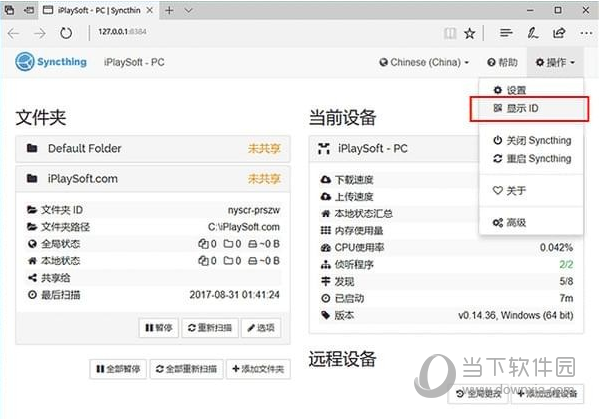The image size is (599, 419).
Task: Click 未共享 status on Default Folder
Action: [x=264, y=149]
